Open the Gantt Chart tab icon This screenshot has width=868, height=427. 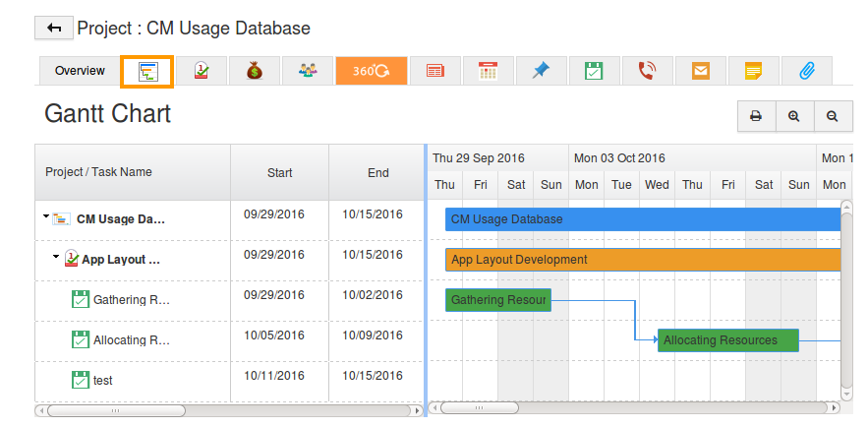[147, 72]
